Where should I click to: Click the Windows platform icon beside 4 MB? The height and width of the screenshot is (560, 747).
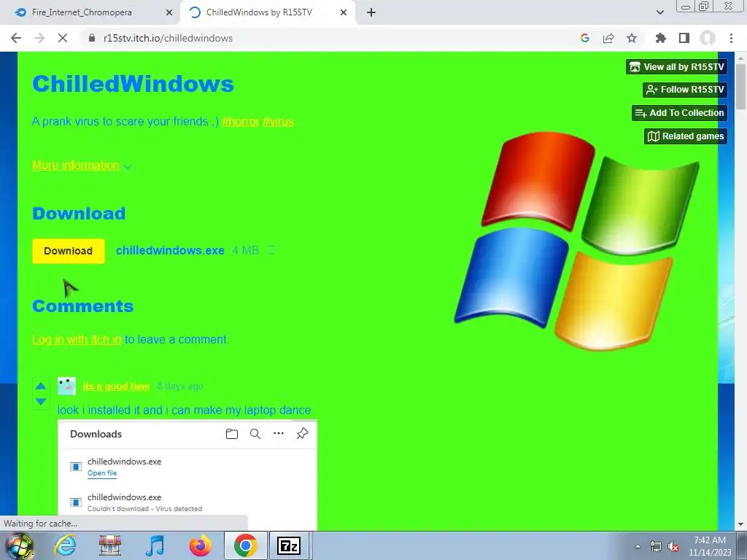click(271, 250)
